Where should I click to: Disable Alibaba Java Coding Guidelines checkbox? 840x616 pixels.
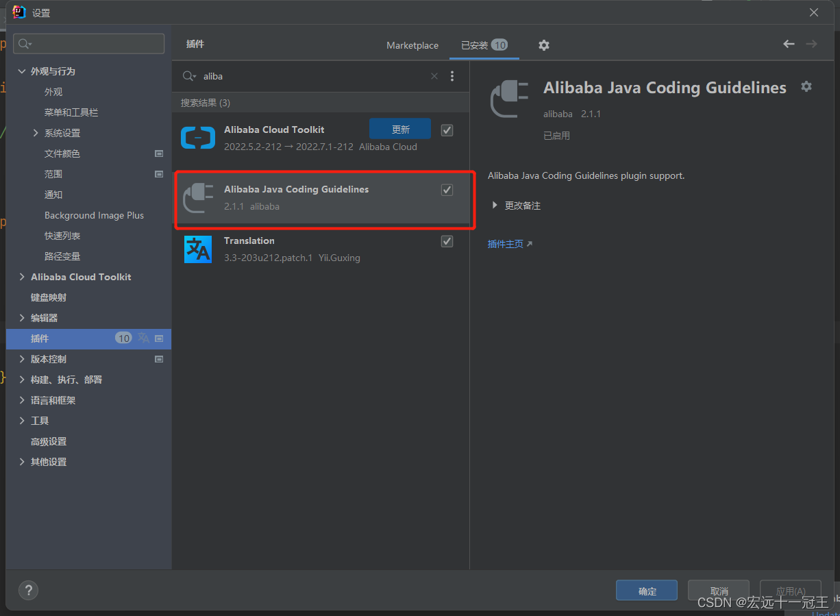447,190
